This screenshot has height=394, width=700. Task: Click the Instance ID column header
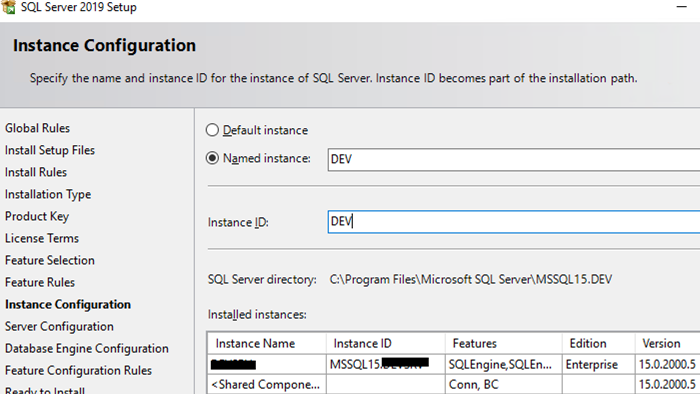click(x=386, y=343)
